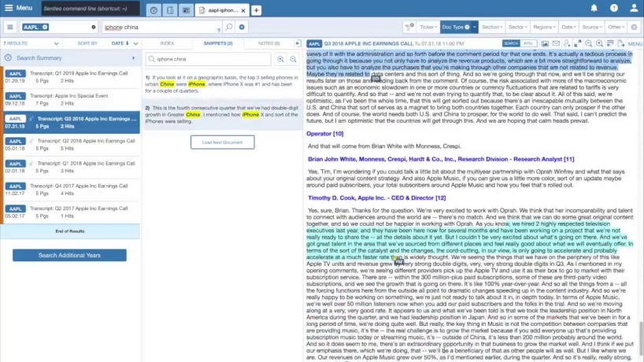Viewport: 644px width, 362px height.
Task: Email the document via envelope icon
Action: point(556,43)
